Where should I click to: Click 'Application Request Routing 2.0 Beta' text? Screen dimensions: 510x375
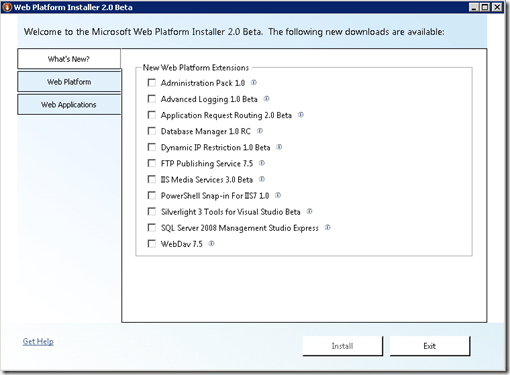coord(226,115)
